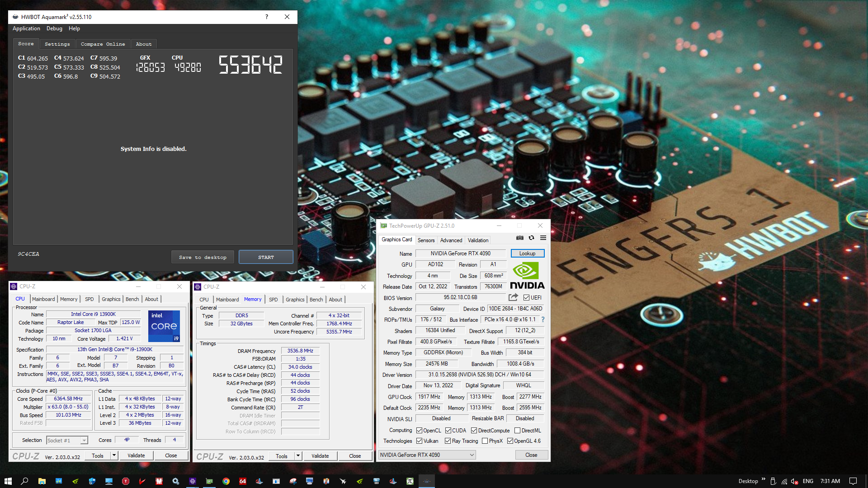Click the GPU-Z screenshot camera icon
The height and width of the screenshot is (488, 868).
click(520, 238)
